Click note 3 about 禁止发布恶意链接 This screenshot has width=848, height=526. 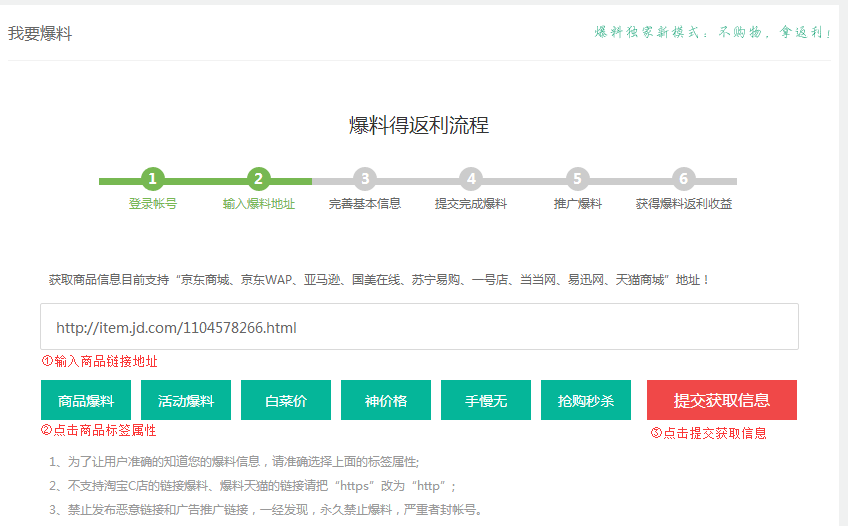[266, 510]
